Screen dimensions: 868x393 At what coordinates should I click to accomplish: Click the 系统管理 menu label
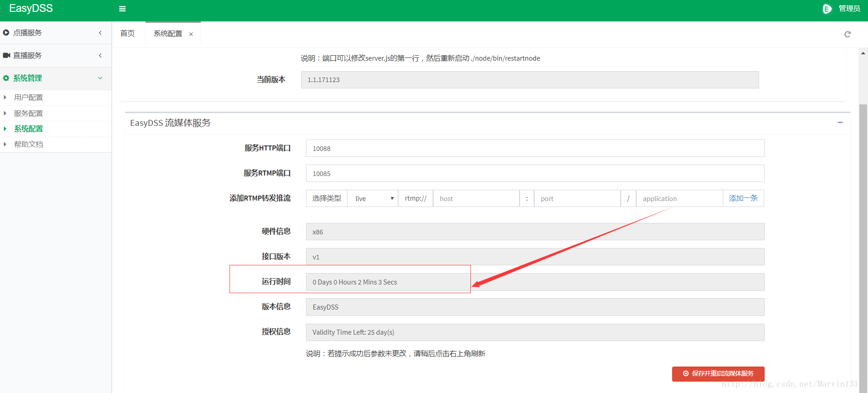click(27, 78)
